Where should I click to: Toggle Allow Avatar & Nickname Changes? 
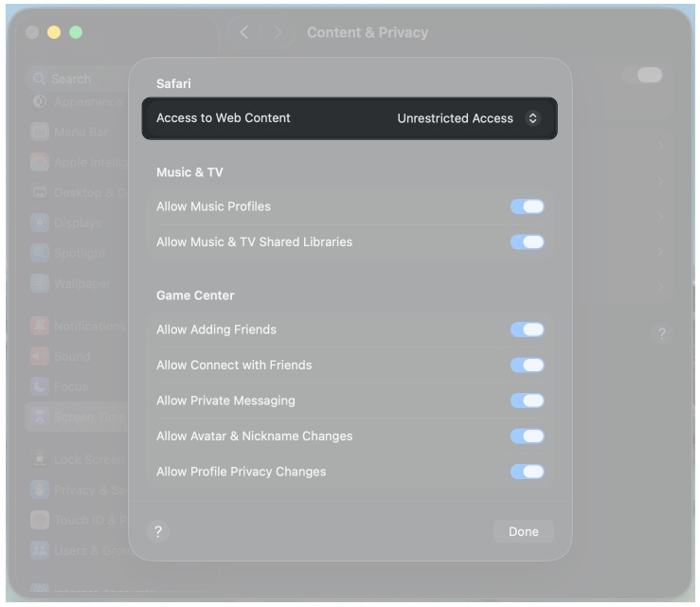pyautogui.click(x=527, y=436)
